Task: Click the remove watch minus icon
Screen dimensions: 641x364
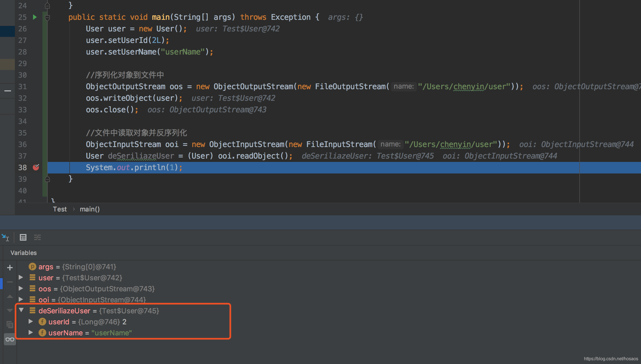Action: (10, 282)
